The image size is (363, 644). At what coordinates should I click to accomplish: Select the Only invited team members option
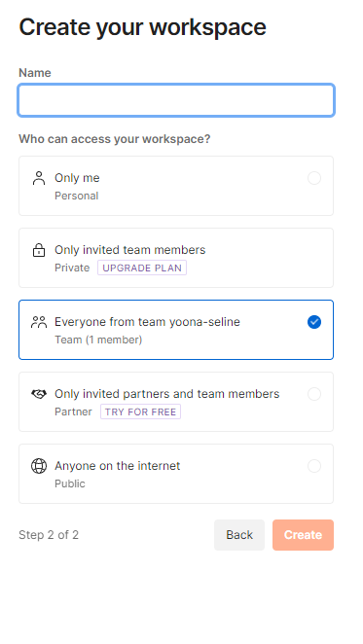coord(176,258)
